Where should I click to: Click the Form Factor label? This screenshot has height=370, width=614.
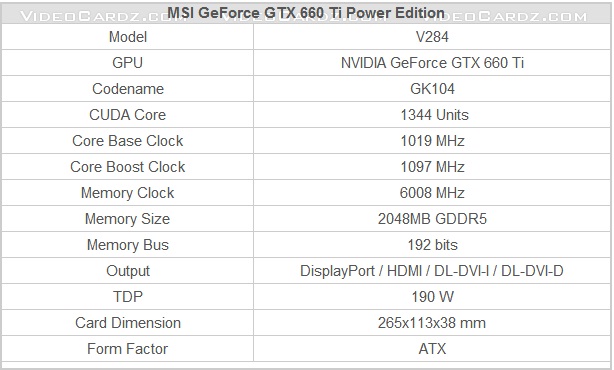click(x=128, y=348)
